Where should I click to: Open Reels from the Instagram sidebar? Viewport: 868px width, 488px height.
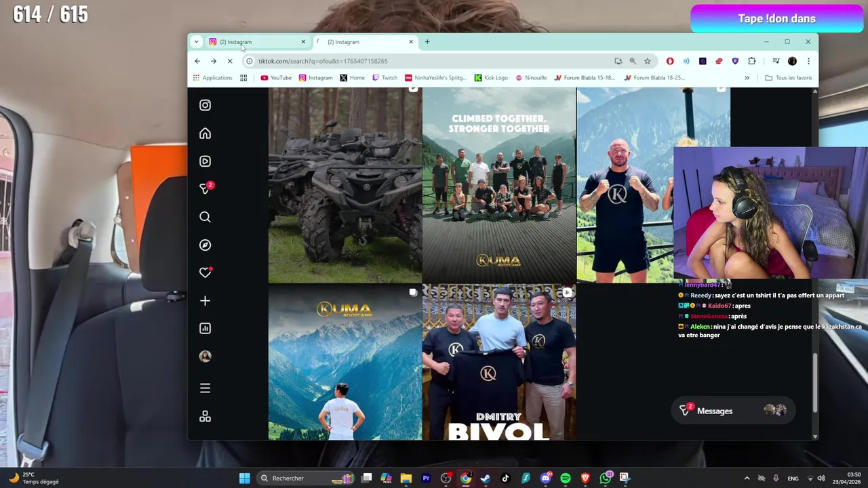pyautogui.click(x=205, y=161)
